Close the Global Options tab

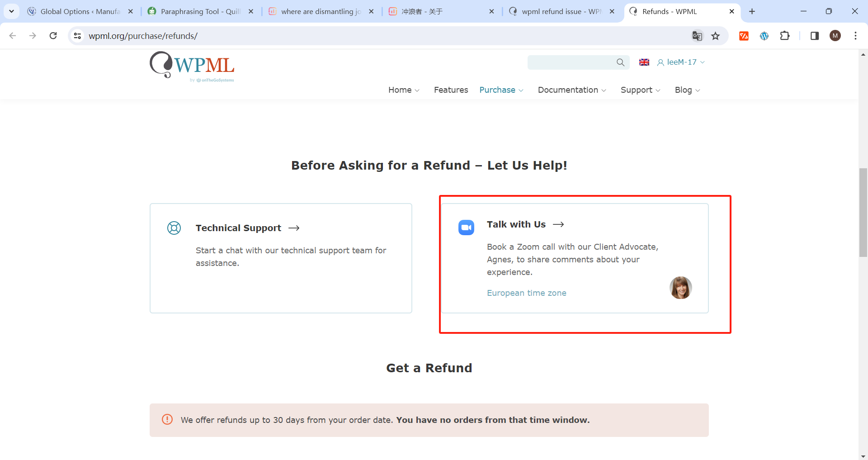click(131, 11)
